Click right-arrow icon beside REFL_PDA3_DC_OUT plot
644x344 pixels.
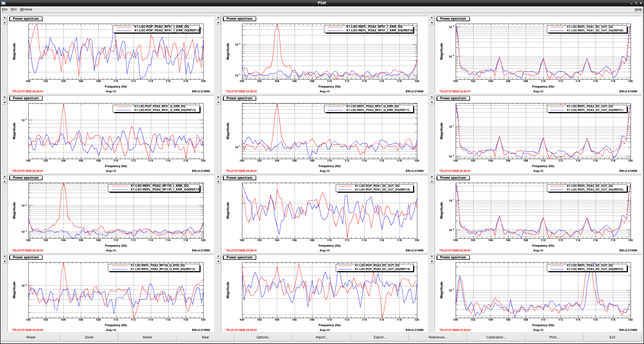pyautogui.click(x=432, y=177)
